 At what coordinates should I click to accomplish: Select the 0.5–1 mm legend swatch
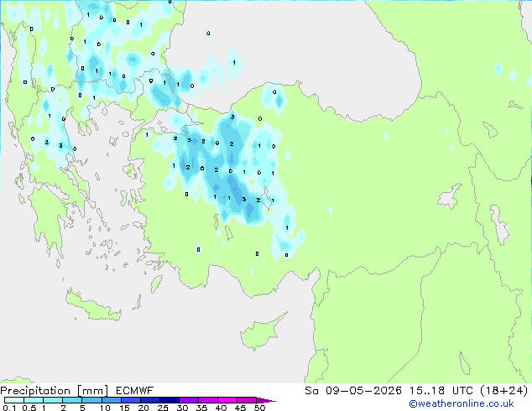(34, 400)
